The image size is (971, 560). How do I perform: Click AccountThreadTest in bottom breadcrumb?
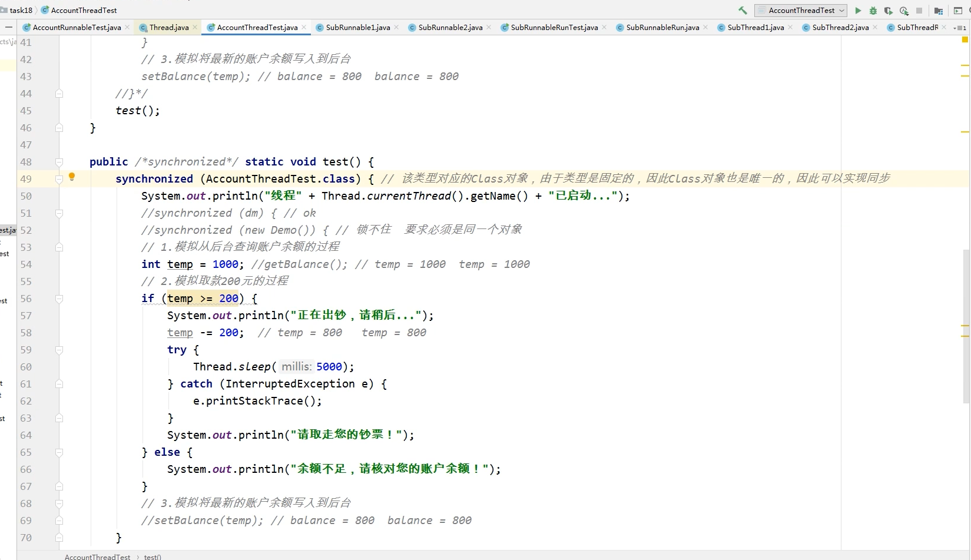coord(97,556)
